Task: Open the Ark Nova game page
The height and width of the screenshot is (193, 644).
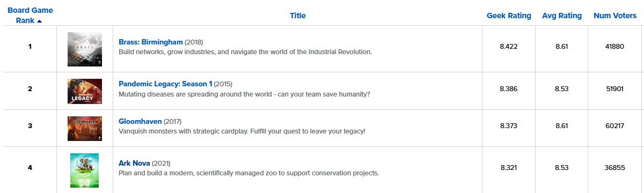Action: (x=134, y=163)
